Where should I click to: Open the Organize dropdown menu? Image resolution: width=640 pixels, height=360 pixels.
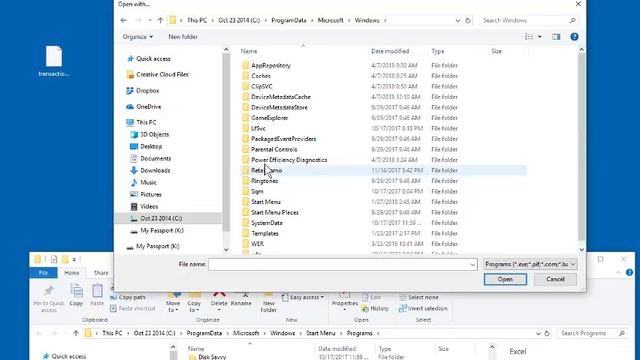pos(138,37)
